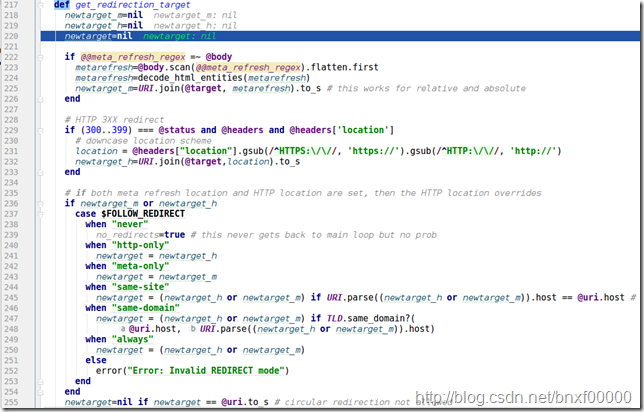This screenshot has width=644, height=412.
Task: Toggle the fold end marker at line 254
Action: 41,392
